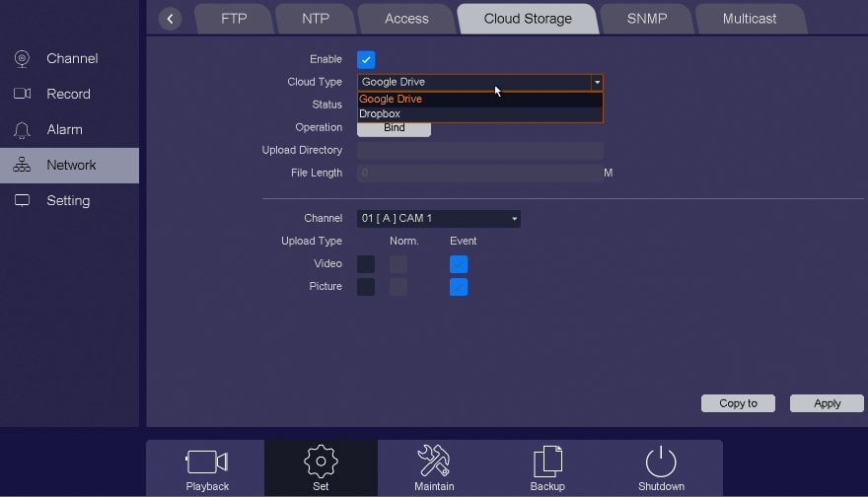The width and height of the screenshot is (868, 497).
Task: Uncheck the Enable cloud storage checkbox
Action: pyautogui.click(x=366, y=60)
